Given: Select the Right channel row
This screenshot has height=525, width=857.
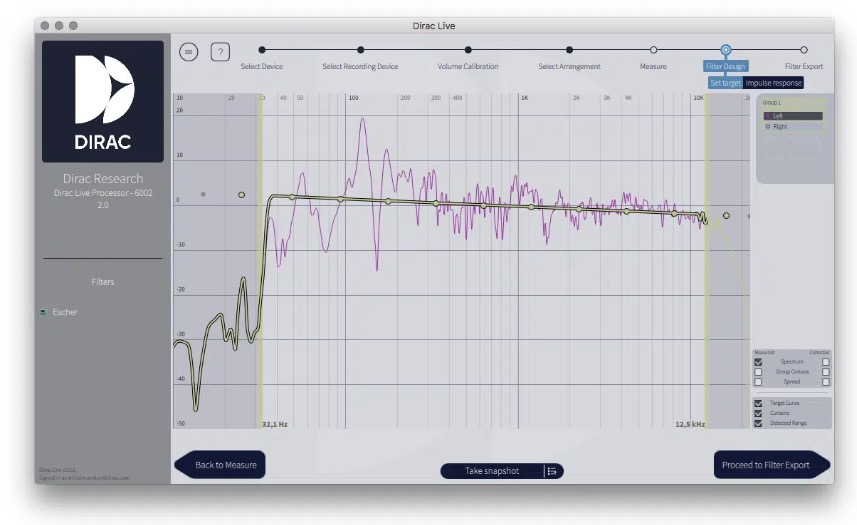Looking at the screenshot, I should point(793,126).
